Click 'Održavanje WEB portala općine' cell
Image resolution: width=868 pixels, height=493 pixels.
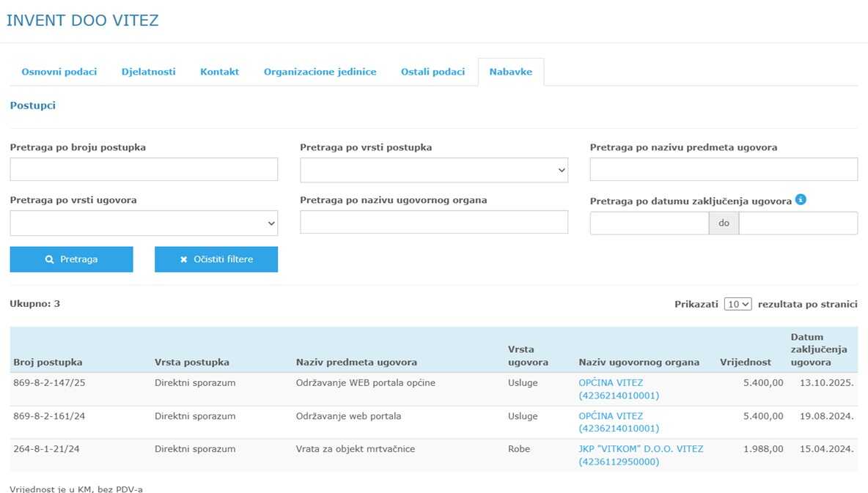tap(366, 383)
